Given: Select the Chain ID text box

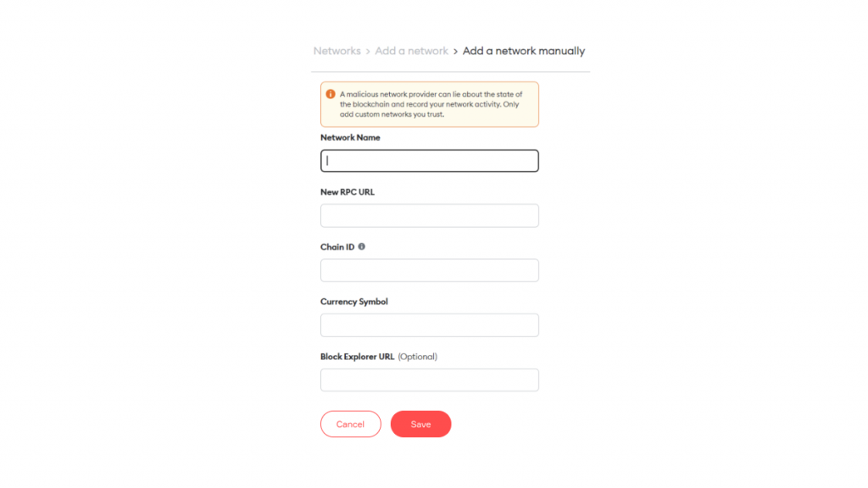Looking at the screenshot, I should point(430,270).
